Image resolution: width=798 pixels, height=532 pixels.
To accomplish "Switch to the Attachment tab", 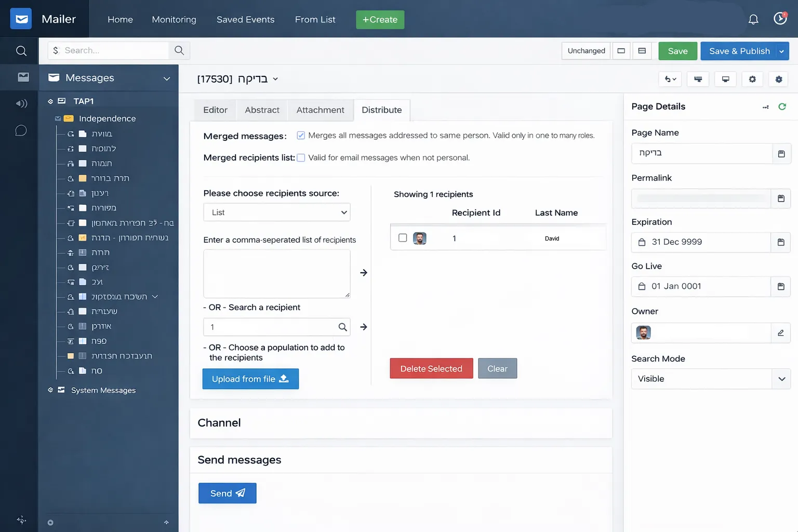I will click(321, 110).
